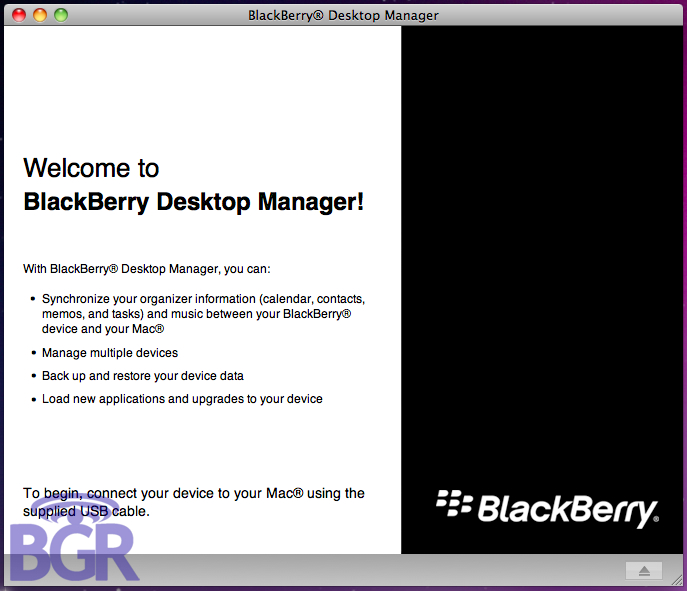The width and height of the screenshot is (687, 591).
Task: Click 'Load new applications and upgrades' bullet
Action: [182, 399]
